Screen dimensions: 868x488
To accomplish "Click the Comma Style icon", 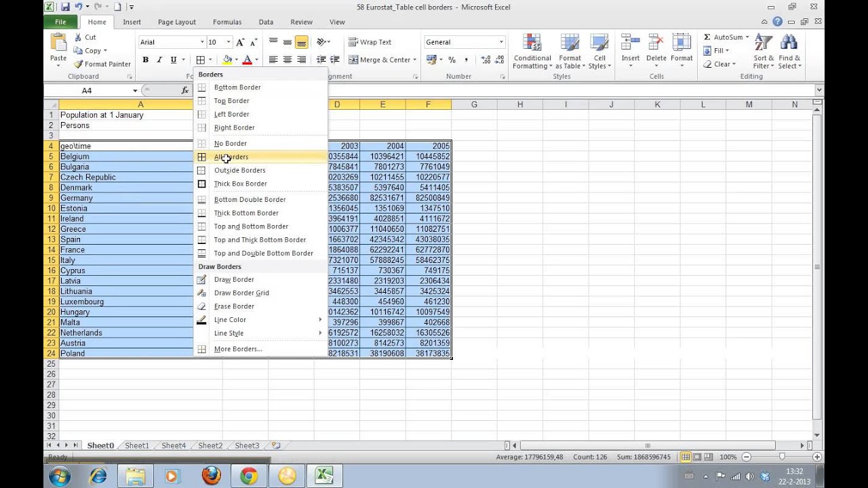I will 466,60.
